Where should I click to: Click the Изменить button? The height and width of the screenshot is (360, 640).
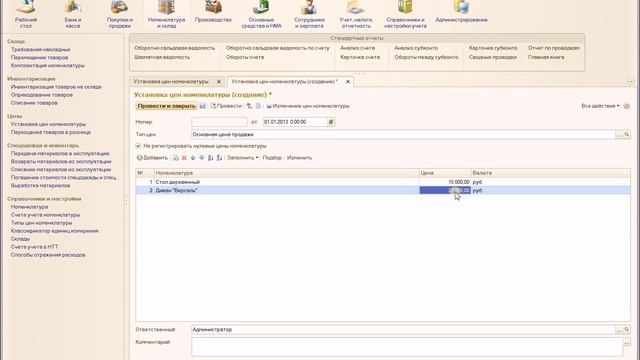pyautogui.click(x=299, y=158)
